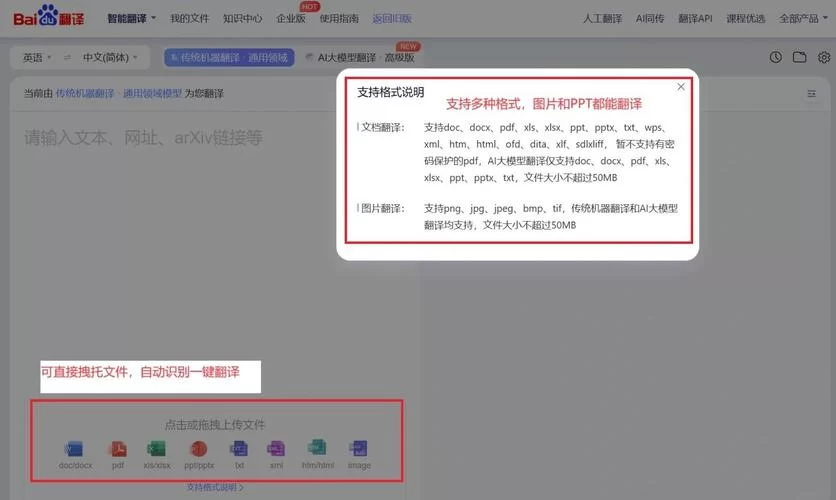Select 传统机器翻译·通用领域 mode tab

229,57
